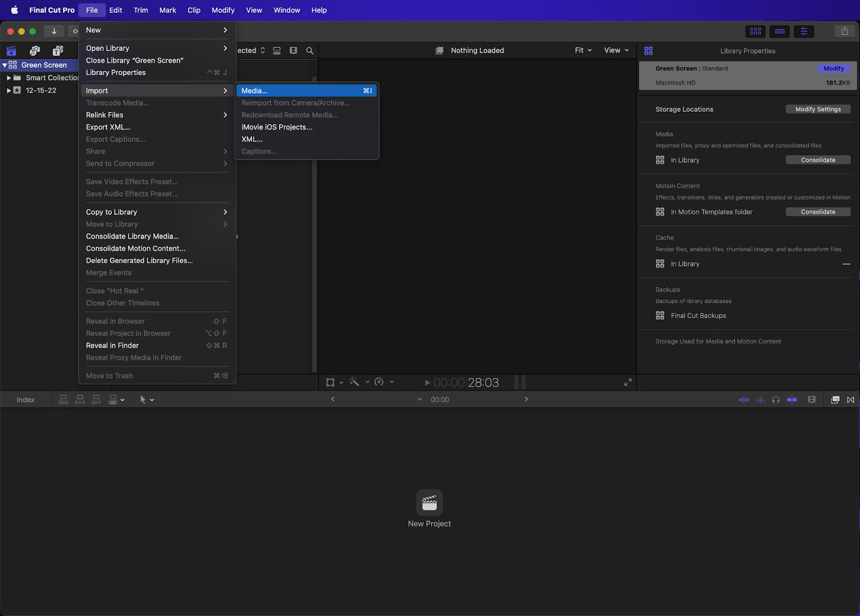Click Export XML… menu item
Image resolution: width=860 pixels, height=616 pixels.
[157, 127]
